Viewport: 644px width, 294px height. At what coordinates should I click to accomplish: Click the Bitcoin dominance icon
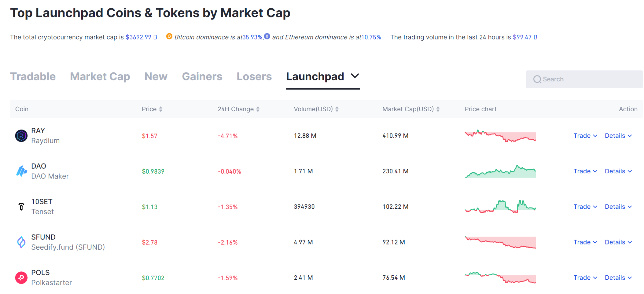[x=168, y=37]
